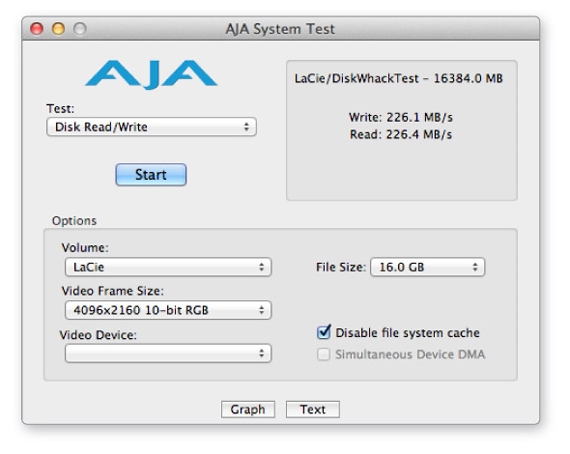Click the Video Frame Size: label
The height and width of the screenshot is (454, 570).
113,291
